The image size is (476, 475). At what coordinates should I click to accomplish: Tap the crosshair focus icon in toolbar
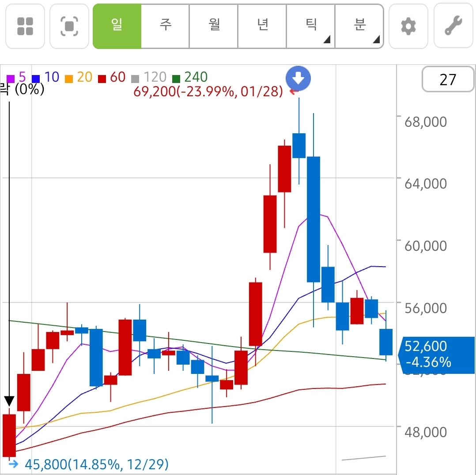(x=69, y=26)
